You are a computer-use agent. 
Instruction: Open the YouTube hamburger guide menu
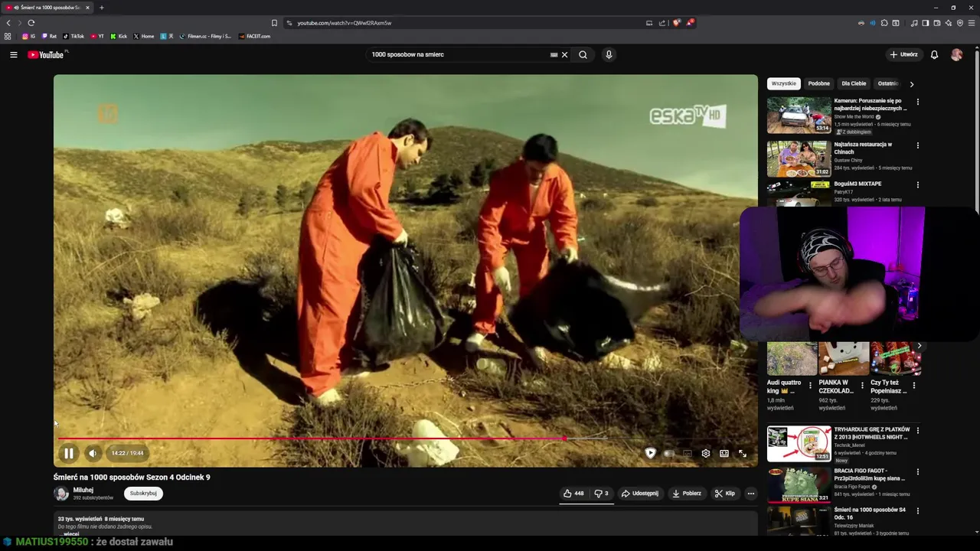coord(13,54)
